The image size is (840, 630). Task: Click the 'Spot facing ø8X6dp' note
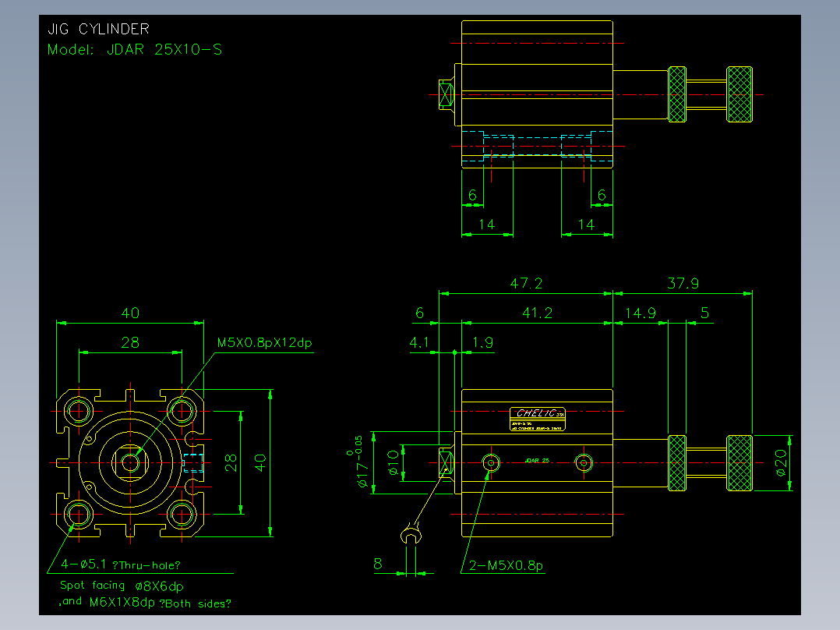(x=122, y=586)
